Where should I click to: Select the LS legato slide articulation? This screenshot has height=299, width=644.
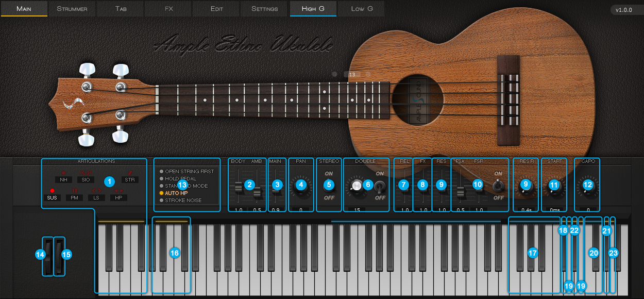pos(96,197)
